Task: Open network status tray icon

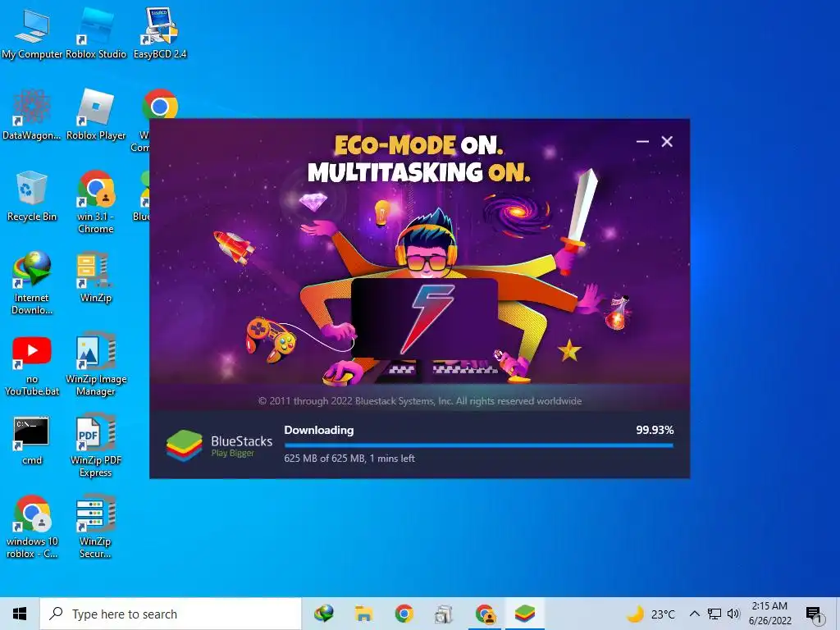Action: point(714,614)
